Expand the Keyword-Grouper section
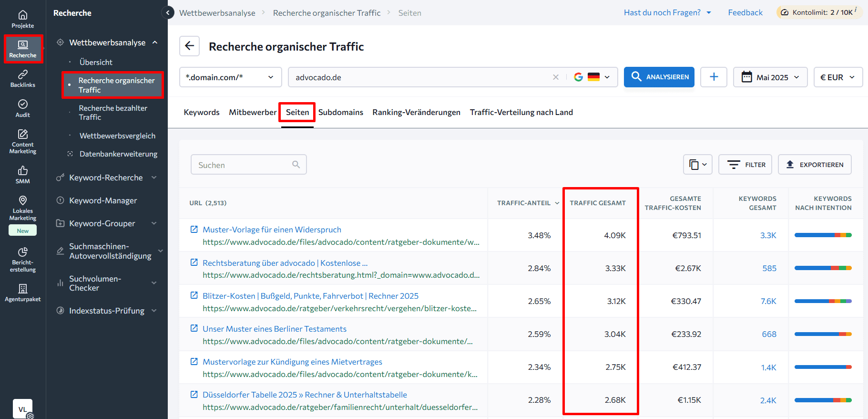868x419 pixels. click(x=154, y=223)
